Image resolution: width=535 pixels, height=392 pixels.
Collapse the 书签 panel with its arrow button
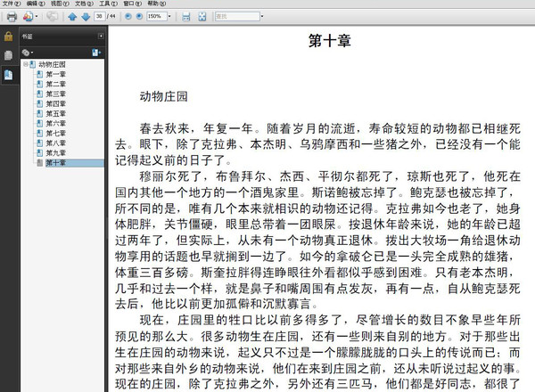click(101, 37)
